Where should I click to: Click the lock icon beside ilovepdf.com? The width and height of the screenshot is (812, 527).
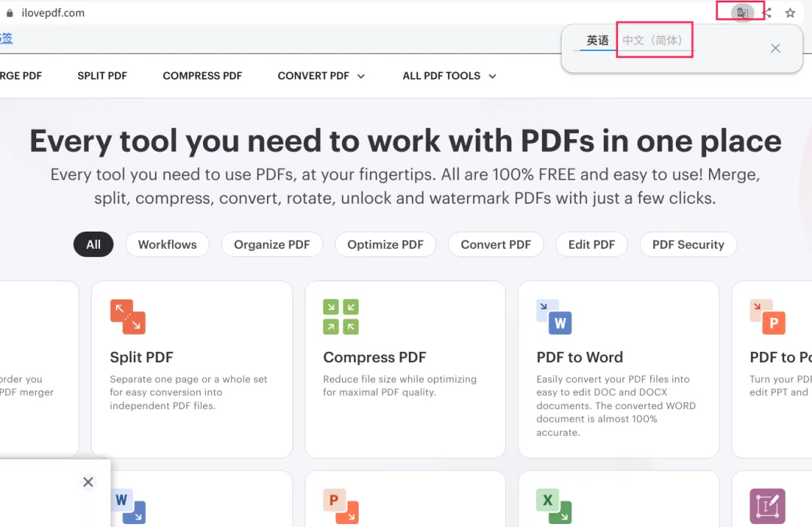point(9,13)
